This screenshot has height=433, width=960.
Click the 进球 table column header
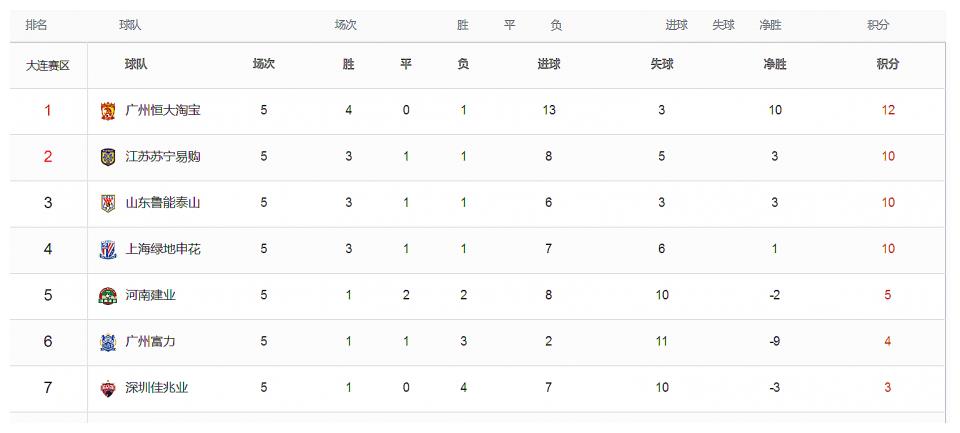point(549,64)
